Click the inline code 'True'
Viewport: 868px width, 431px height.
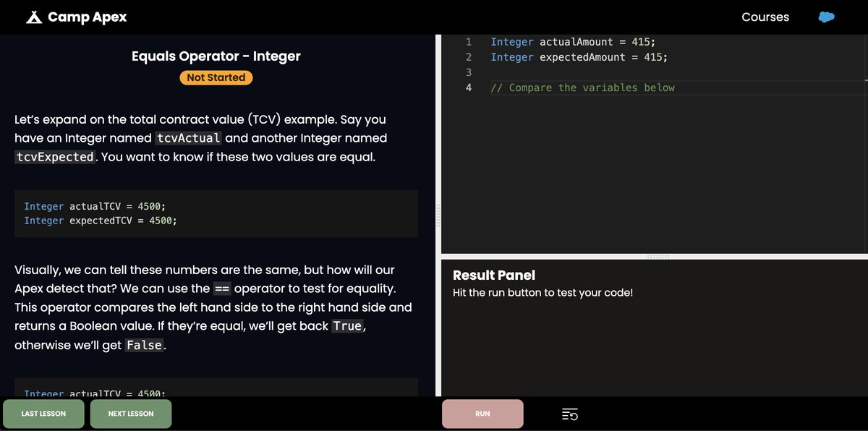click(x=347, y=326)
